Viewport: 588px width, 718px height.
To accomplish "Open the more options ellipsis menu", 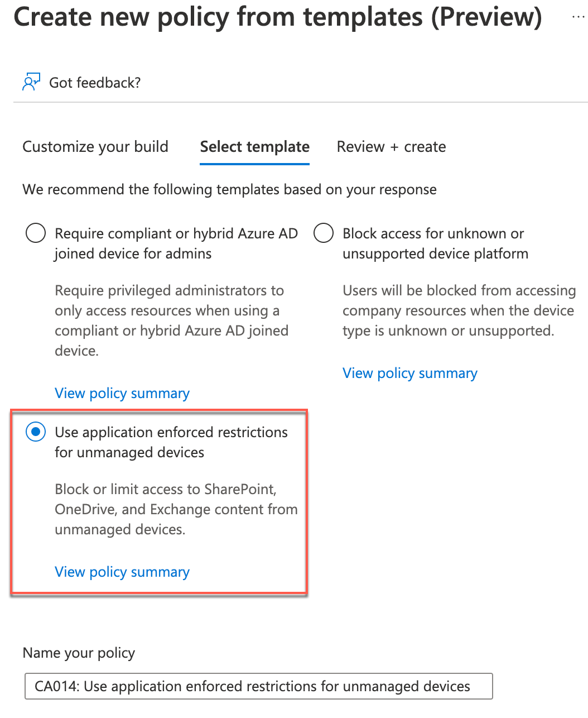I will pyautogui.click(x=579, y=18).
